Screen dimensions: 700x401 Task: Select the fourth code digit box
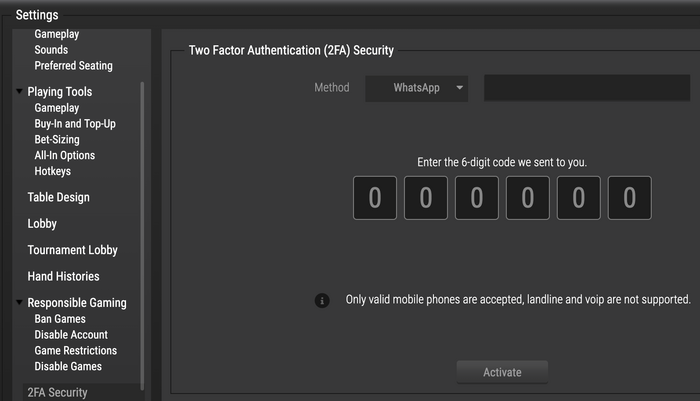click(x=528, y=198)
